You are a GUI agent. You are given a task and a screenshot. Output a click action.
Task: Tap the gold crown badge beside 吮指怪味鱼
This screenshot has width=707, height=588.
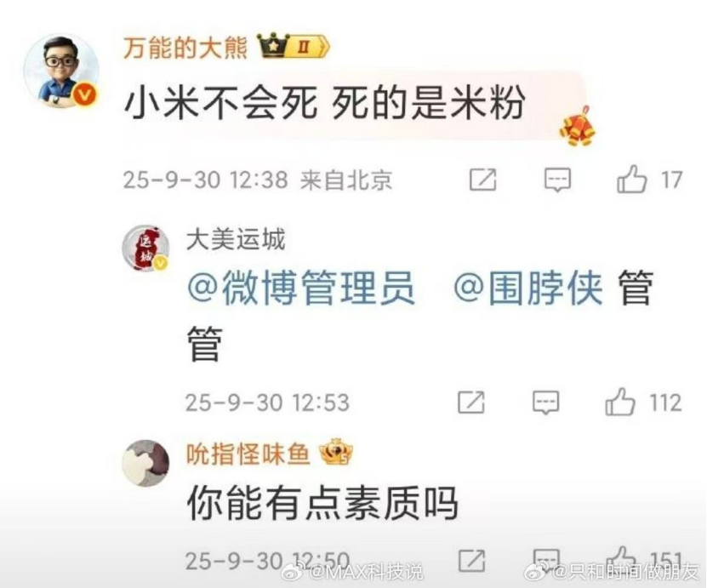336,452
